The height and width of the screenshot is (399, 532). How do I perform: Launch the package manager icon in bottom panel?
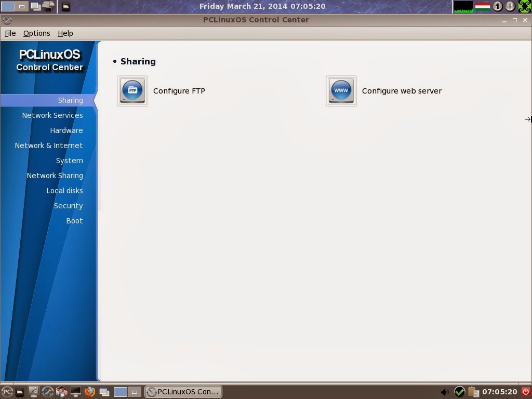coord(62,392)
